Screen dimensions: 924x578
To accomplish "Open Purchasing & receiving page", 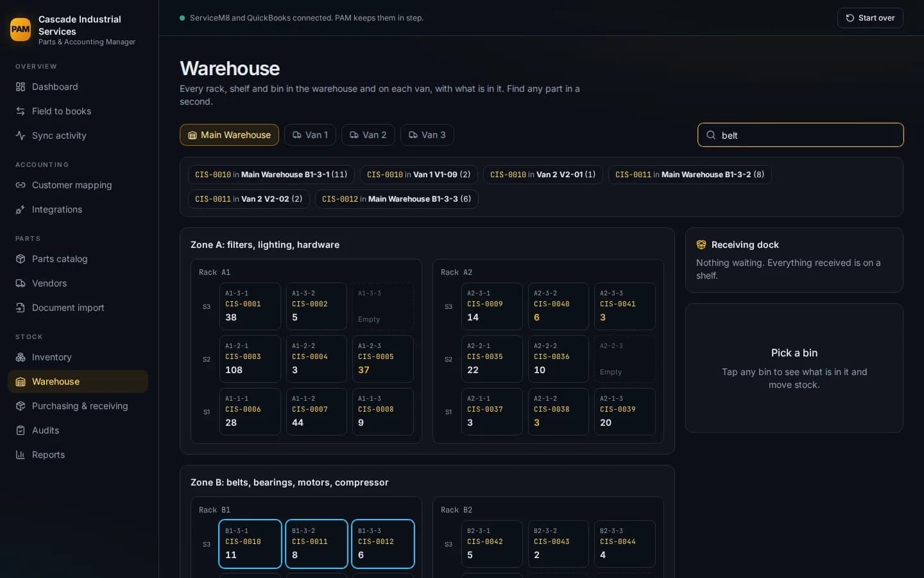I will [78, 406].
